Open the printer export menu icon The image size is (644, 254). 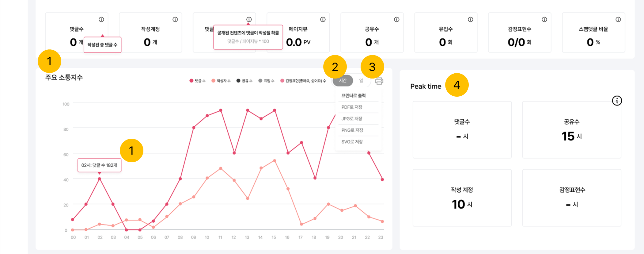pyautogui.click(x=379, y=81)
